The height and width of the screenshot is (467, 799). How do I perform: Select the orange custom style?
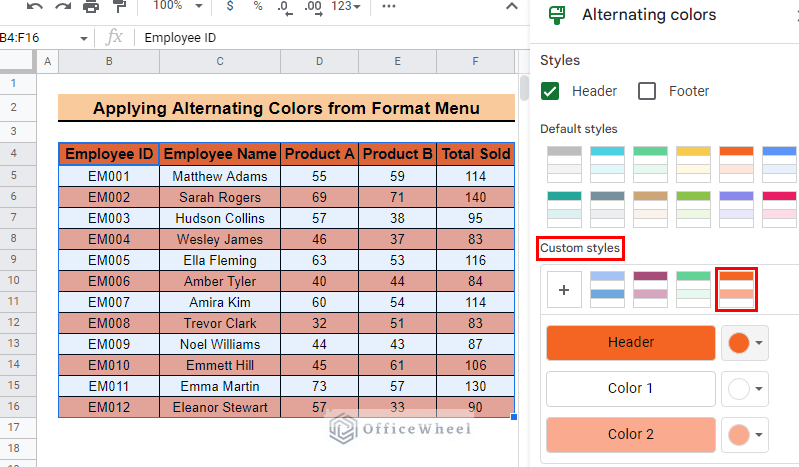coord(736,290)
